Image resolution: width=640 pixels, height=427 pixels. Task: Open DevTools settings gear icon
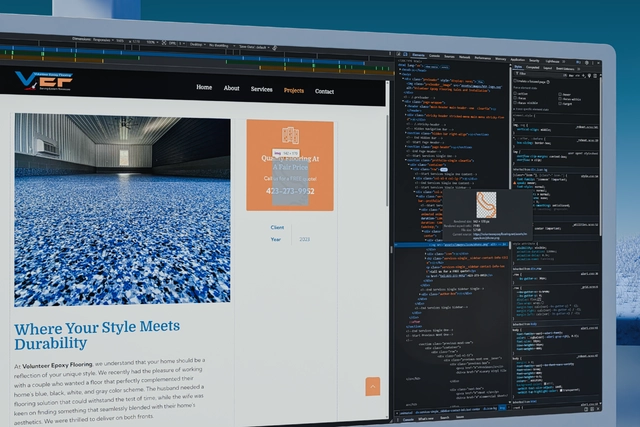[x=587, y=62]
